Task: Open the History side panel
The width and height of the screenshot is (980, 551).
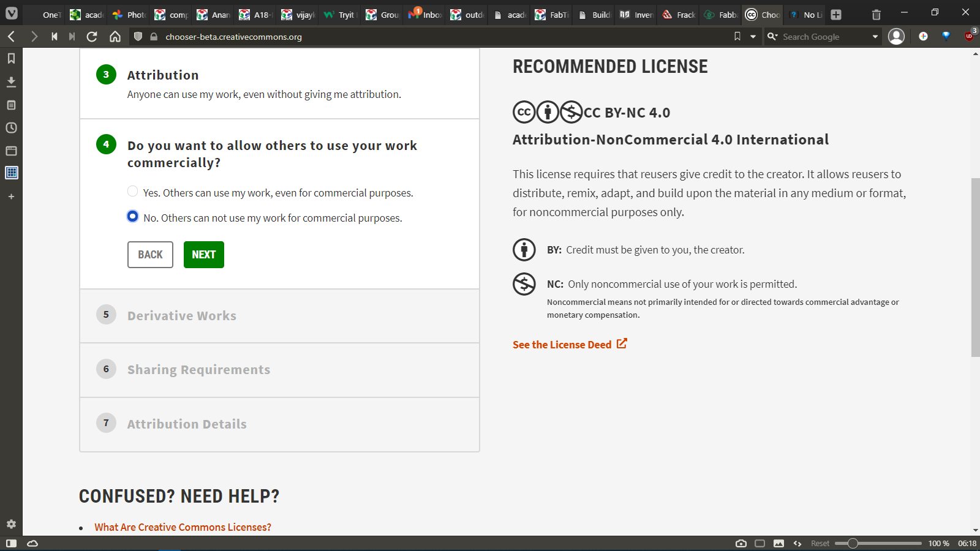Action: coord(11,128)
